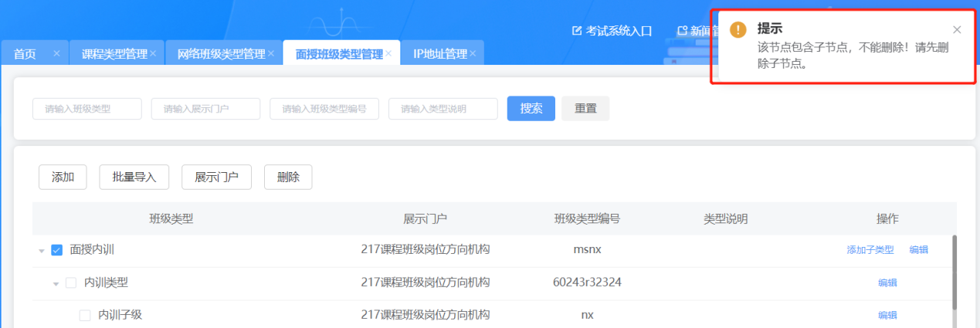The image size is (980, 328).
Task: Click the 添加 button
Action: (x=63, y=177)
